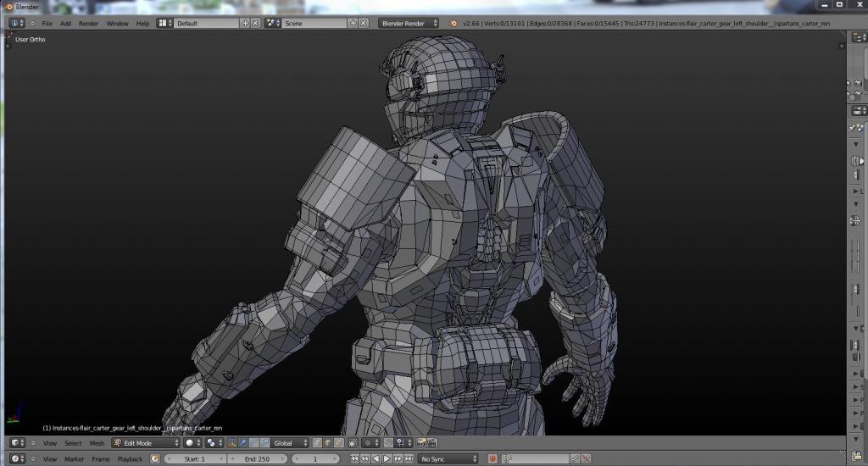Viewport: 868px width, 466px height.
Task: Collapse the Timeline header menus
Action: (33, 459)
